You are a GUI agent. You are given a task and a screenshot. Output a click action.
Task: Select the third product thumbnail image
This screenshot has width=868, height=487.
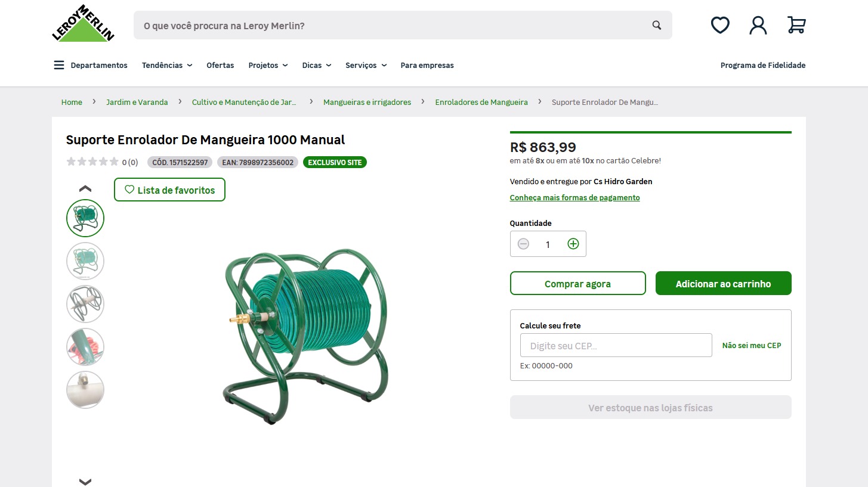pos(85,304)
